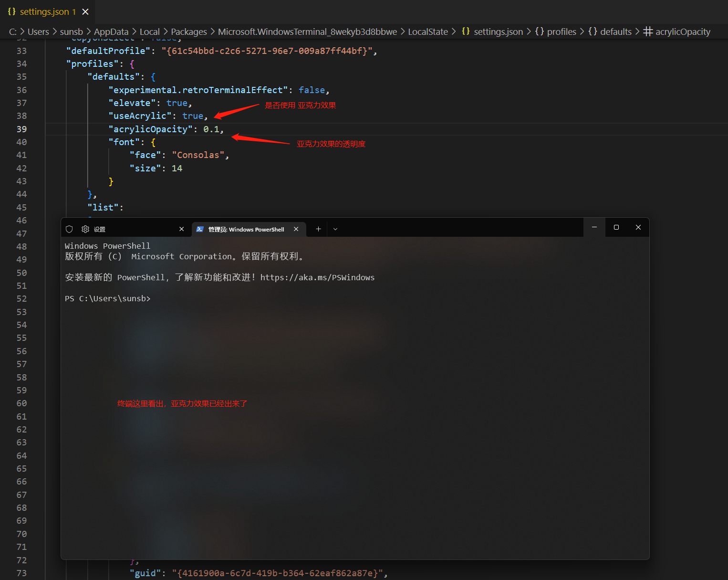Close the settings.json editor tab
The height and width of the screenshot is (580, 728).
tap(85, 12)
